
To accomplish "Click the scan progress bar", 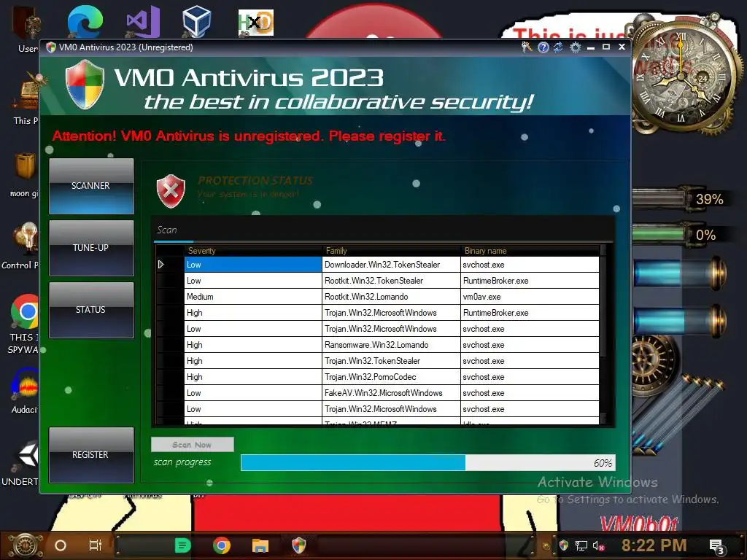I will [427, 463].
